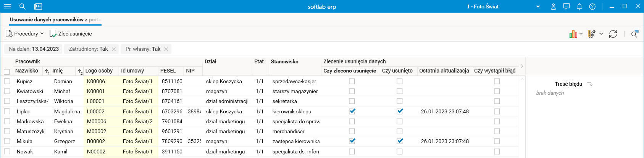The image size is (644, 158).
Task: Click the refresh data icon
Action: (x=613, y=34)
